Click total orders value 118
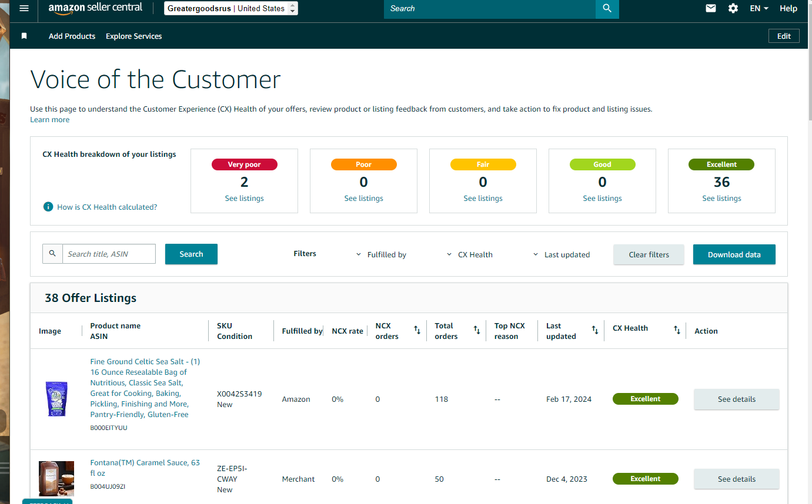 coord(441,399)
